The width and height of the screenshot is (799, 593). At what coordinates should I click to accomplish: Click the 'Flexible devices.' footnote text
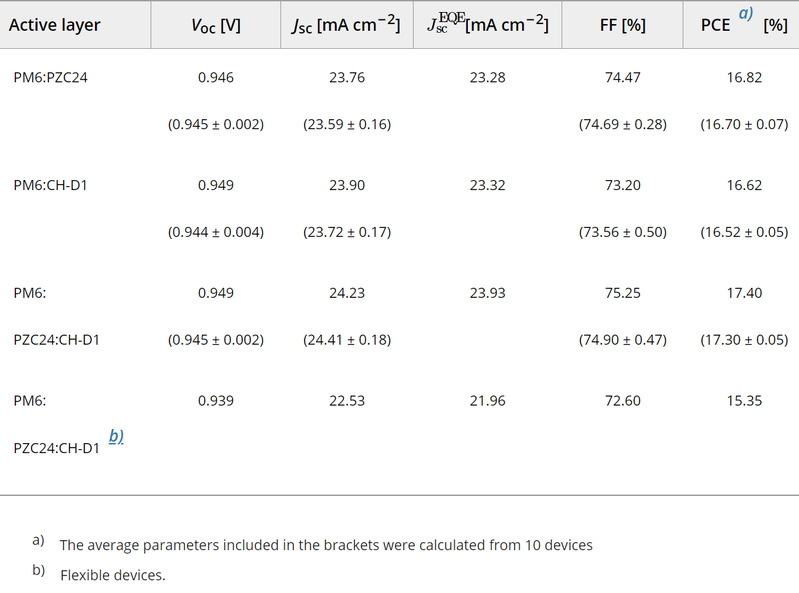(113, 575)
